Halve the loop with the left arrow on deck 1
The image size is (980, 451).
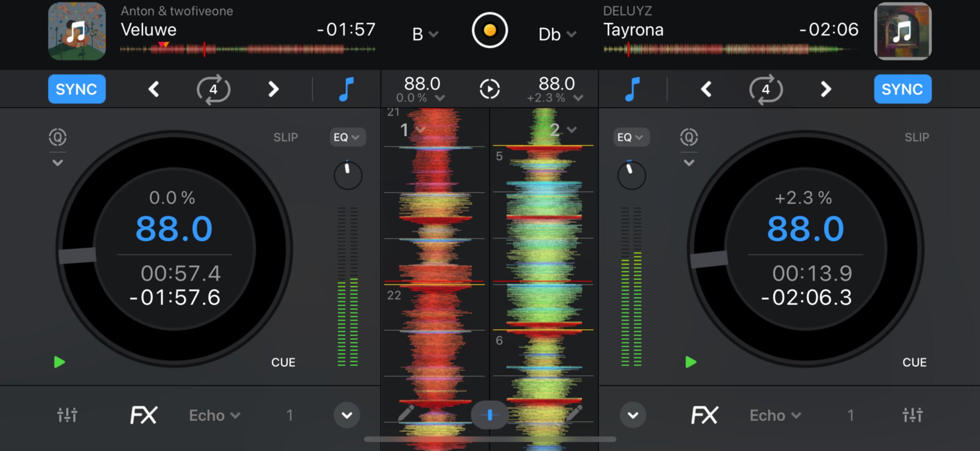[153, 89]
